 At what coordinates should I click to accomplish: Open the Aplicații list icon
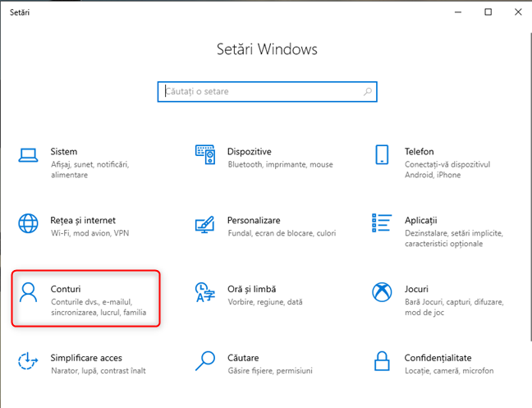point(382,222)
